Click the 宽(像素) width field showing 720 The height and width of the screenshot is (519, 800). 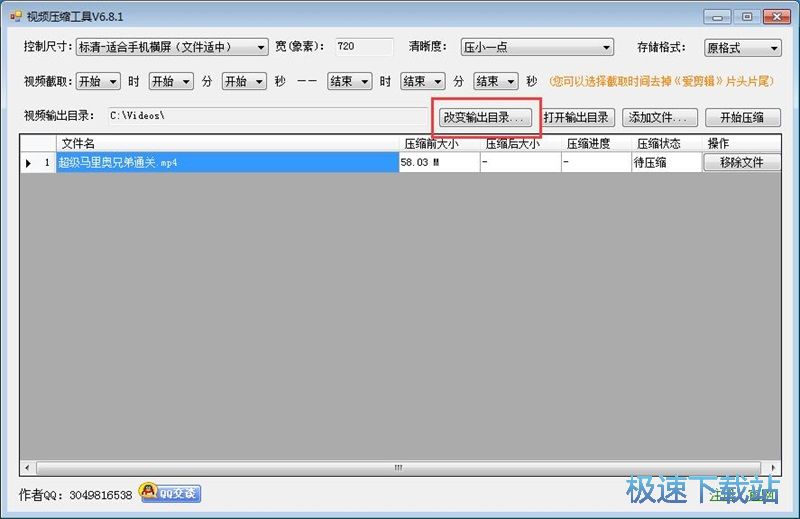point(364,46)
